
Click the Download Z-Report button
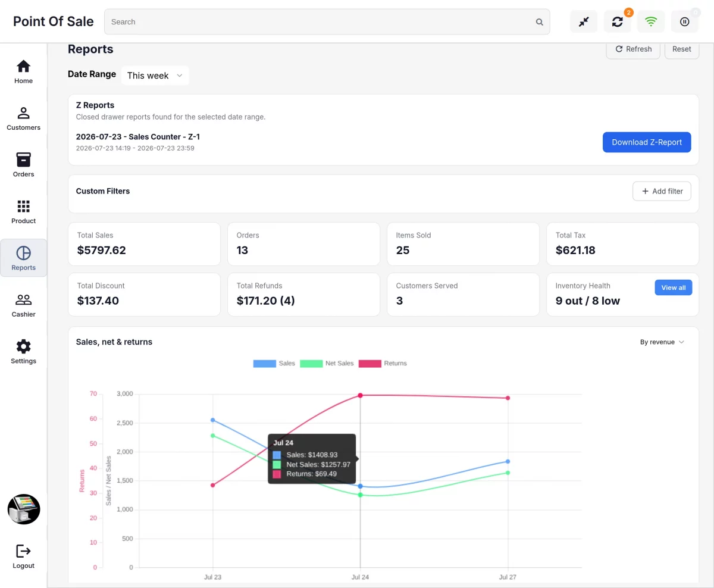(647, 142)
